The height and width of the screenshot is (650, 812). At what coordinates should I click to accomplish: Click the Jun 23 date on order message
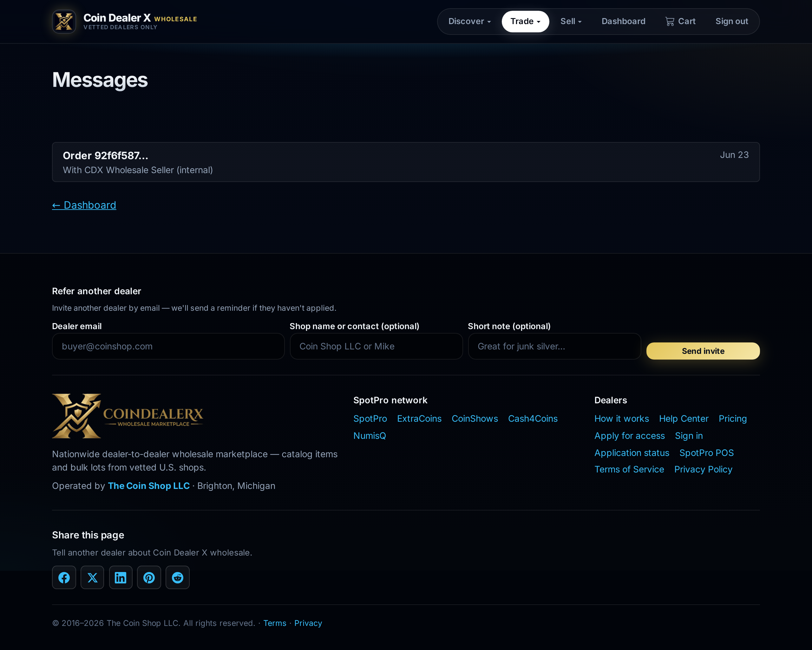click(734, 155)
